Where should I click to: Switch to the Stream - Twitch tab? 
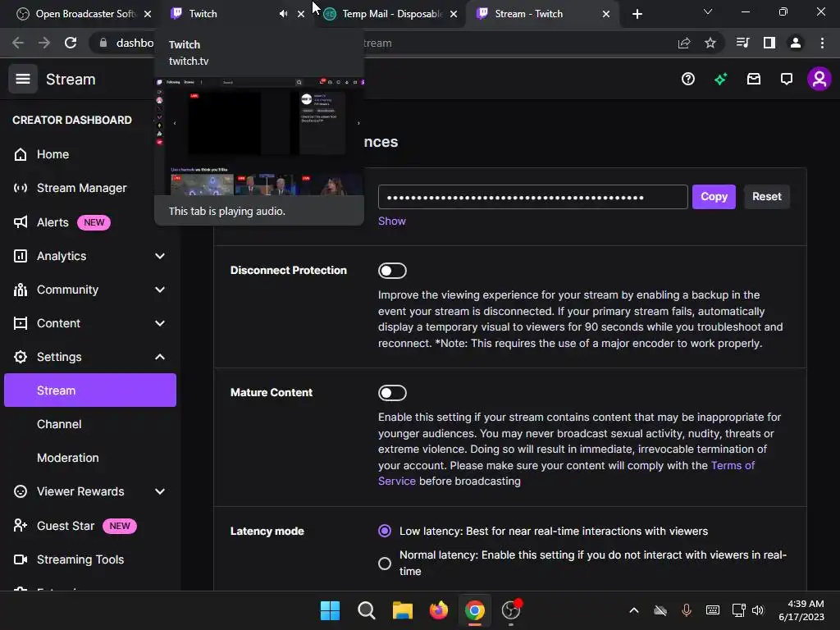coord(542,14)
